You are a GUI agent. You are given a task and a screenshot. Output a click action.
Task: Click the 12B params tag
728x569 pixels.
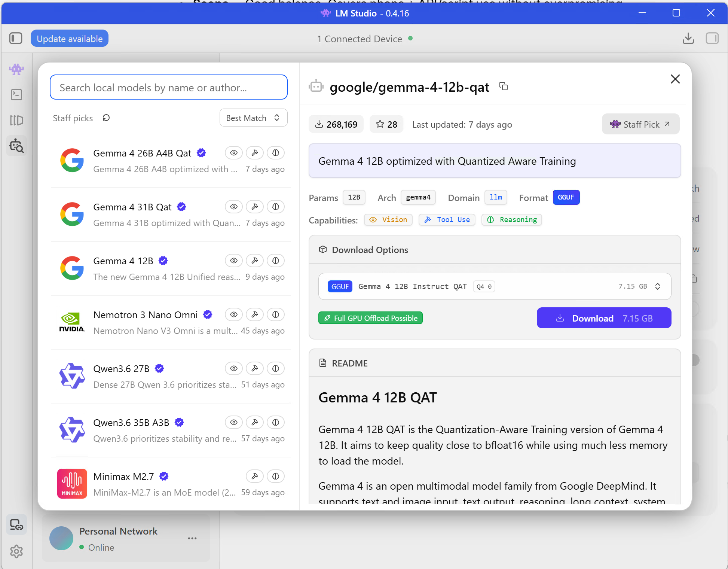pos(354,197)
